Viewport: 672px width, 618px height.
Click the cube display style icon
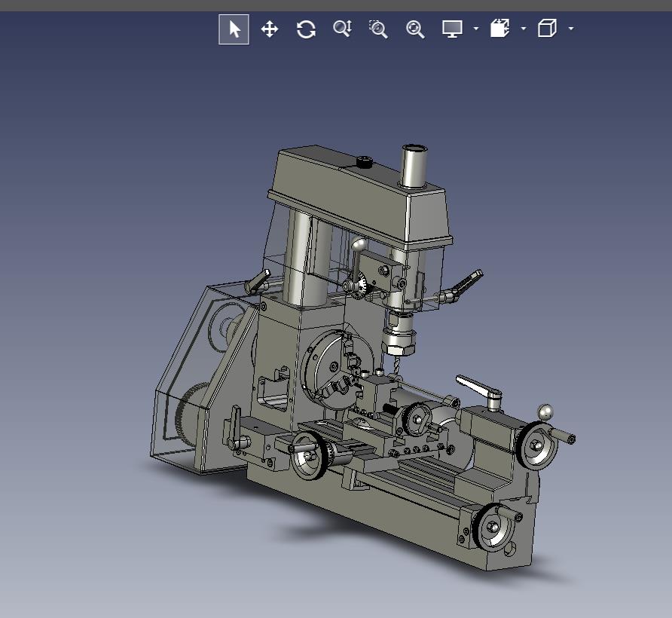(x=547, y=29)
